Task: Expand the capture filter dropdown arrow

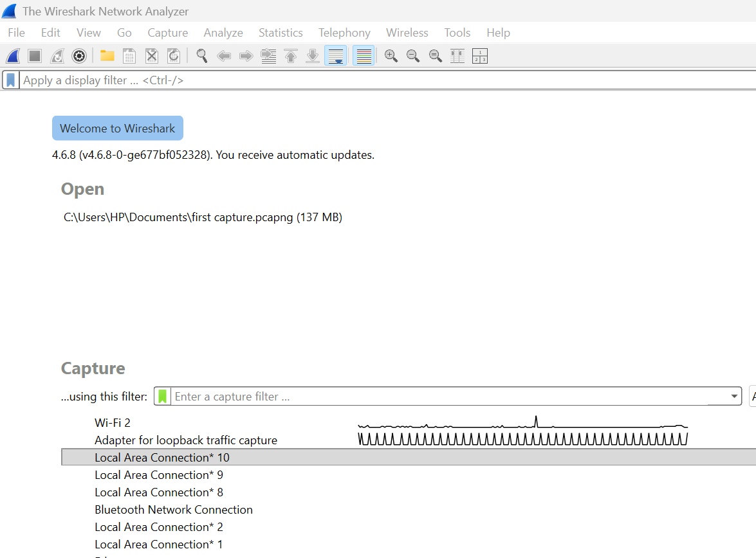Action: tap(734, 396)
